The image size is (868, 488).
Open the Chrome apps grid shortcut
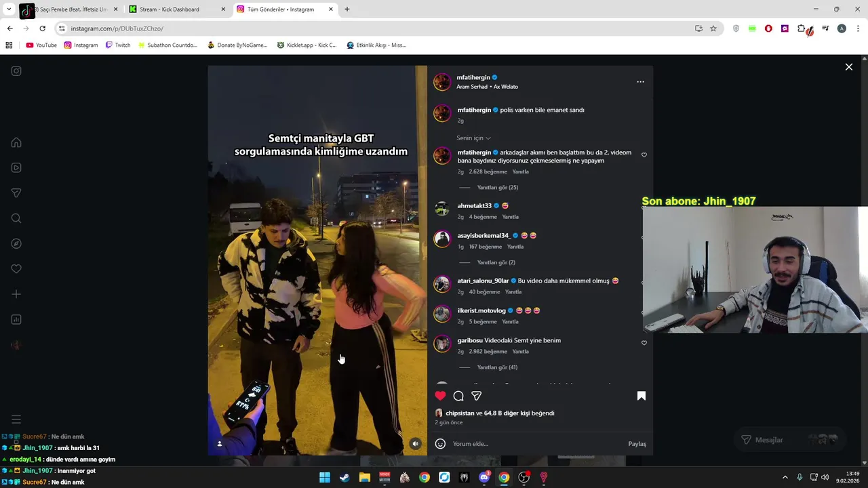coord(9,45)
